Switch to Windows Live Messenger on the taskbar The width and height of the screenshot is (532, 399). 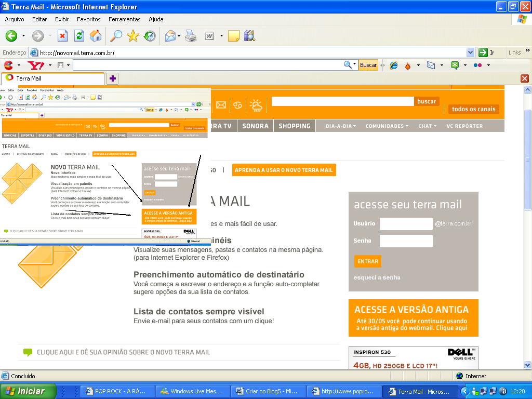coord(192,391)
